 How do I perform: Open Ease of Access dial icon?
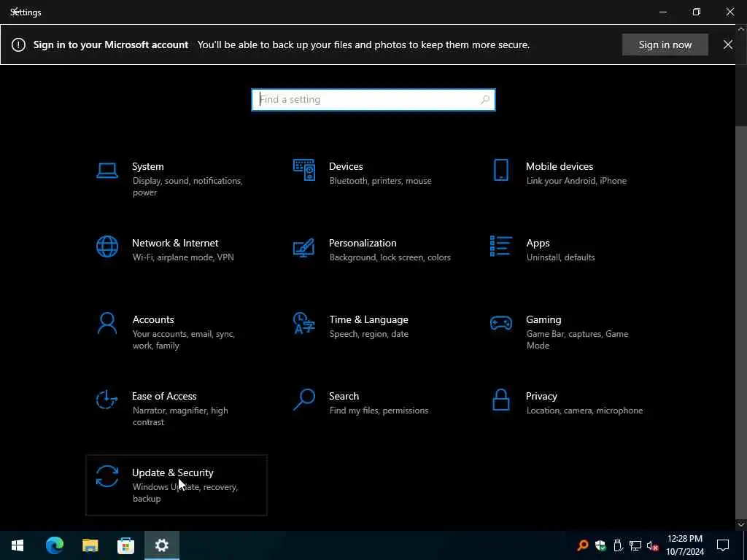click(107, 400)
